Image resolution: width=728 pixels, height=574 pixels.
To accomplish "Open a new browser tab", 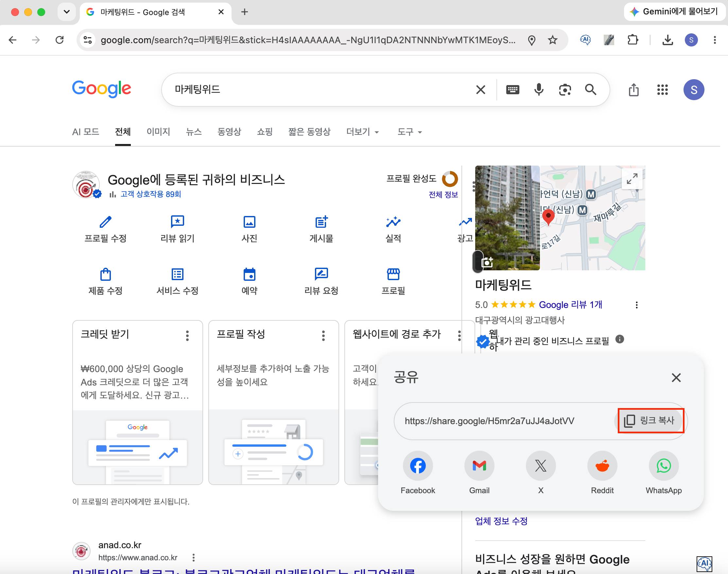I will click(245, 12).
